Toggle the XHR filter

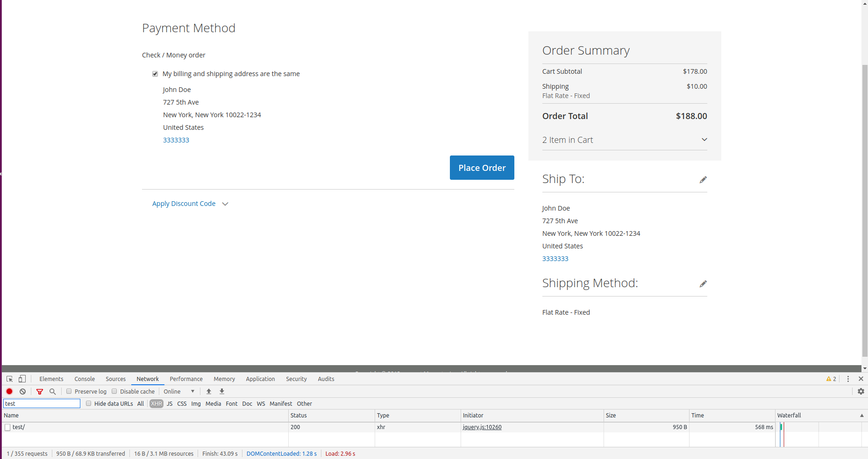[157, 403]
